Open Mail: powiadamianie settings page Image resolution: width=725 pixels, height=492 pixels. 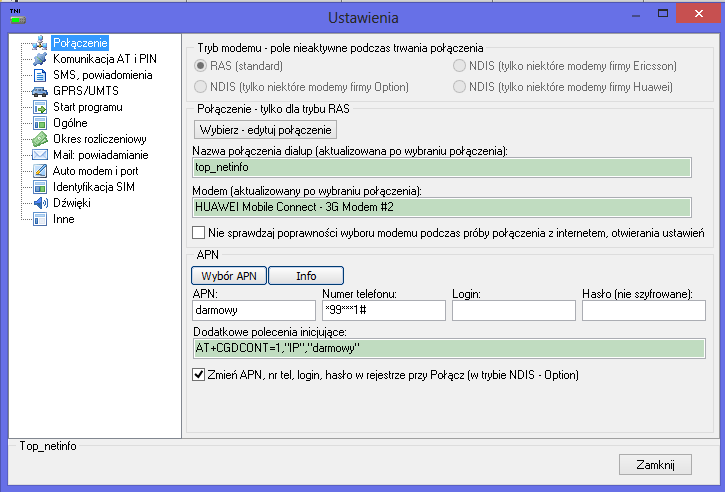[100, 155]
